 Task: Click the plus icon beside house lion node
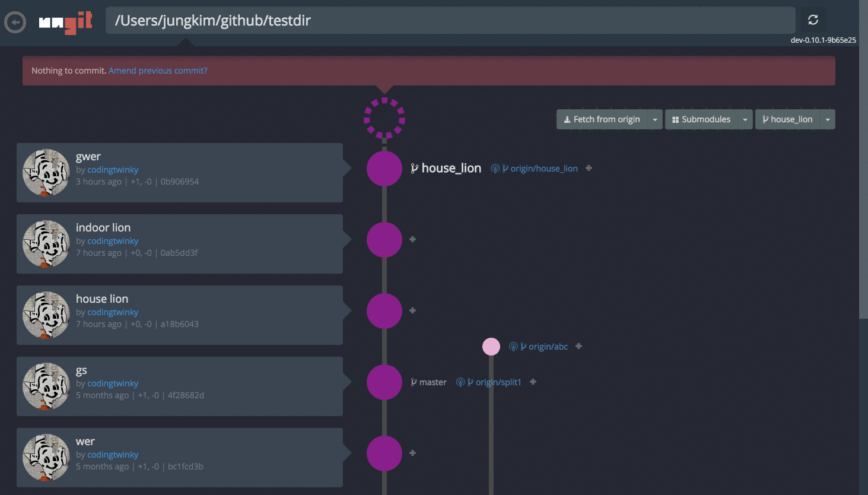(x=413, y=310)
